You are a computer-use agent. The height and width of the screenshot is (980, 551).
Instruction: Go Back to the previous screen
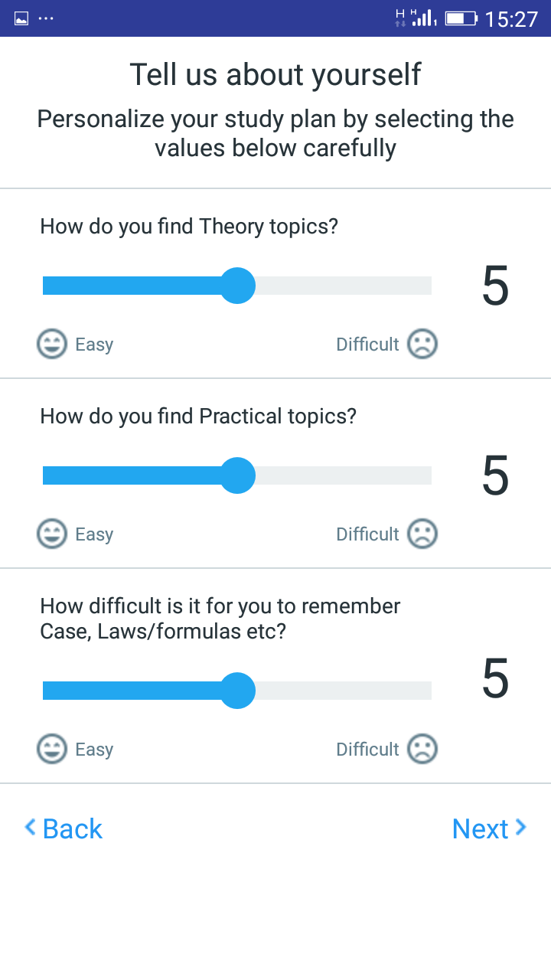coord(64,828)
